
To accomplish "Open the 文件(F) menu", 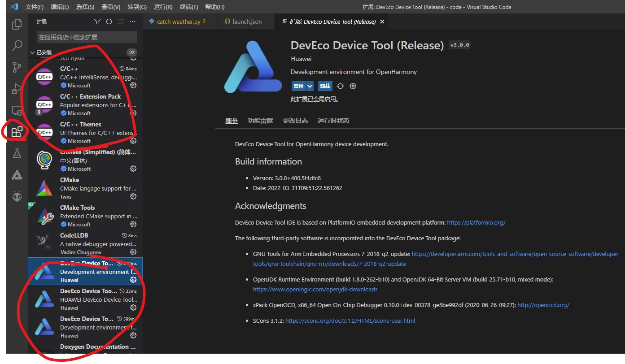I will point(35,7).
